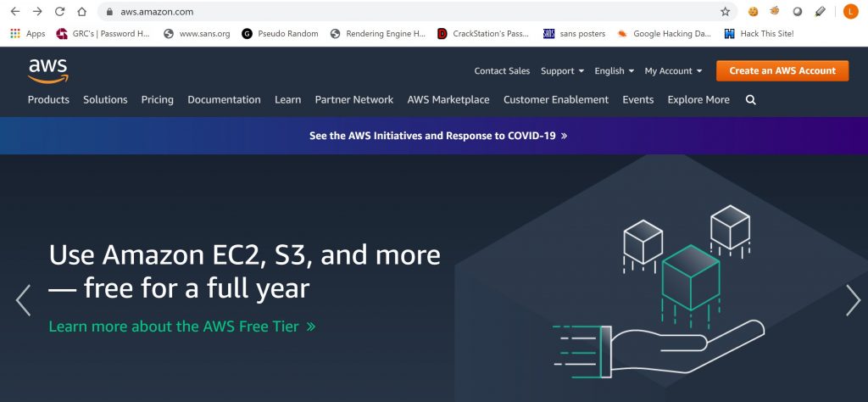Open the CrackStation's Password bookmark
Image resolution: width=868 pixels, height=402 pixels.
pos(482,34)
